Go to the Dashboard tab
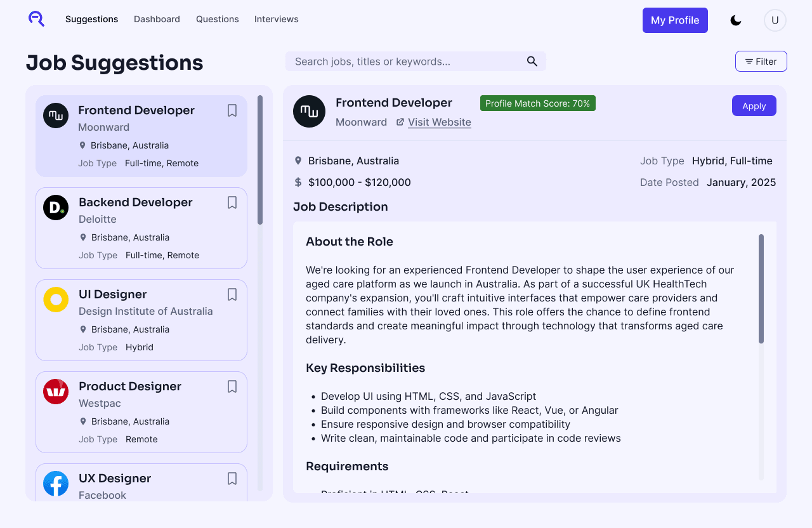 pos(157,19)
